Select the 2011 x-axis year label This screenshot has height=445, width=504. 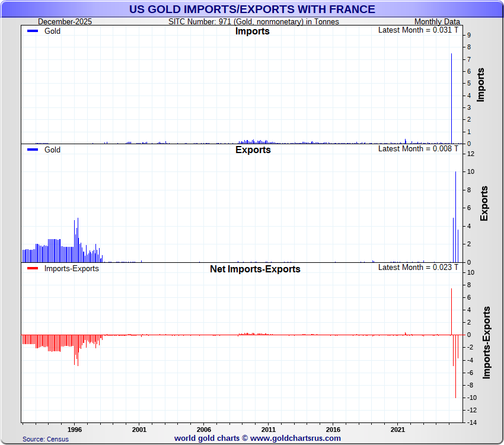point(269,429)
